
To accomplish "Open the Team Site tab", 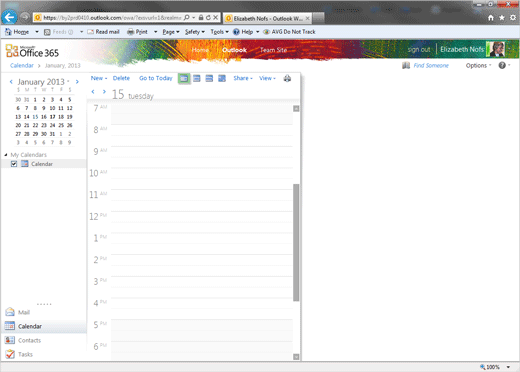I will (273, 50).
